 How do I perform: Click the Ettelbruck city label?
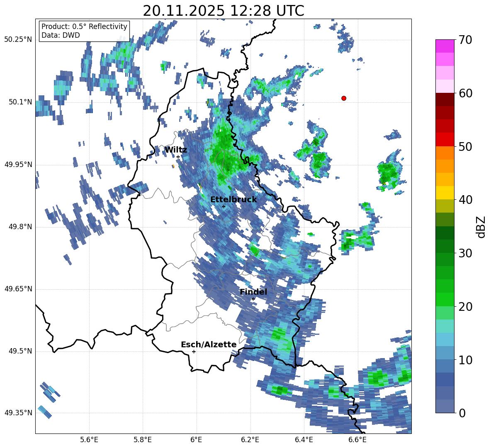233,200
